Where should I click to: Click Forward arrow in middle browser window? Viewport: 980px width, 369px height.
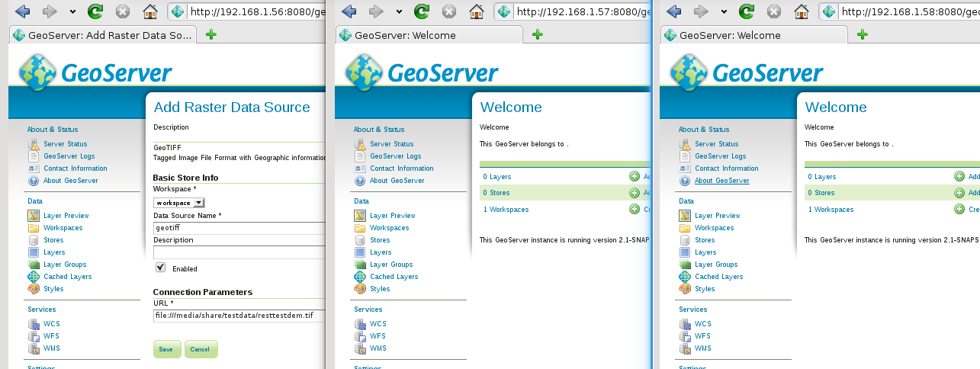click(x=376, y=11)
